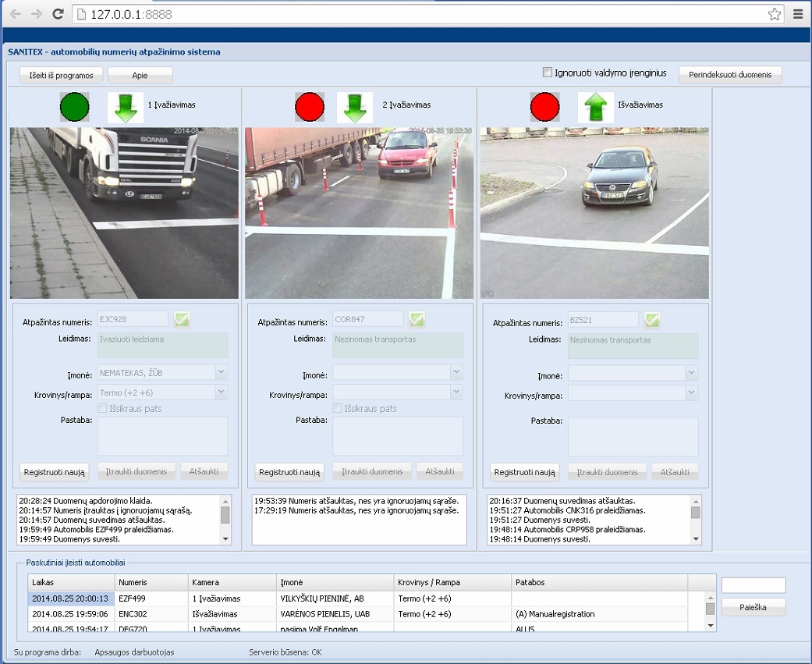Select the green up-arrow icon for Išvažiavimas
Viewport: 812px width, 664px height.
(595, 107)
